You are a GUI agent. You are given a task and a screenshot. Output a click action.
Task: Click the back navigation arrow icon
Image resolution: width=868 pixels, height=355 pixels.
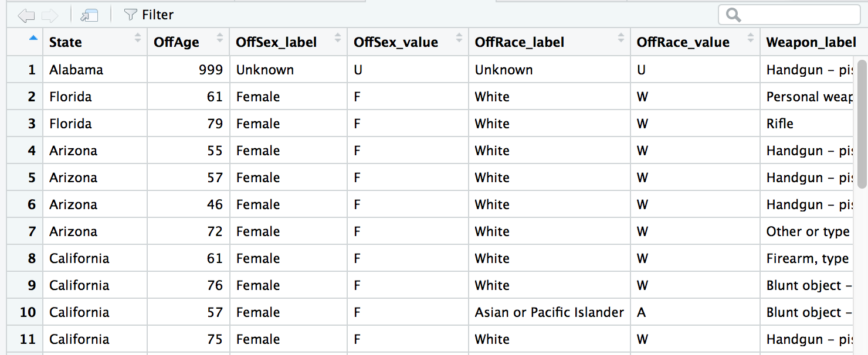pyautogui.click(x=27, y=15)
